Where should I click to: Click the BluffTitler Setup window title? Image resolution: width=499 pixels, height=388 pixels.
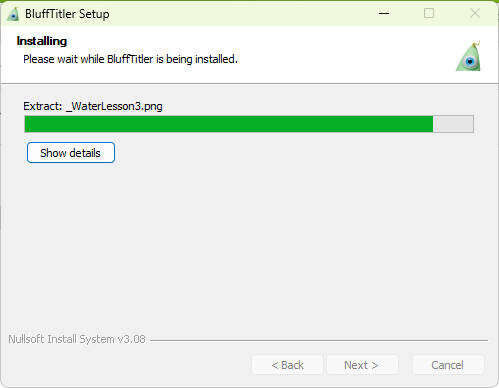(67, 14)
